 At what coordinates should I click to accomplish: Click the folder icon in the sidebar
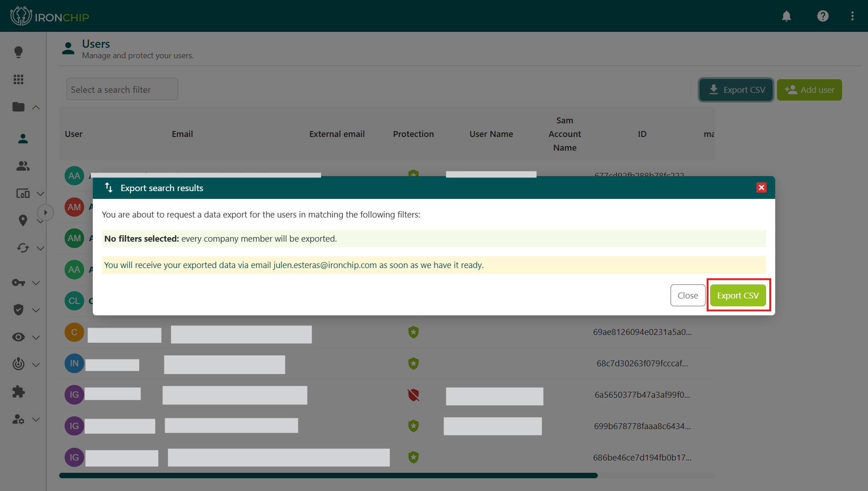[18, 107]
